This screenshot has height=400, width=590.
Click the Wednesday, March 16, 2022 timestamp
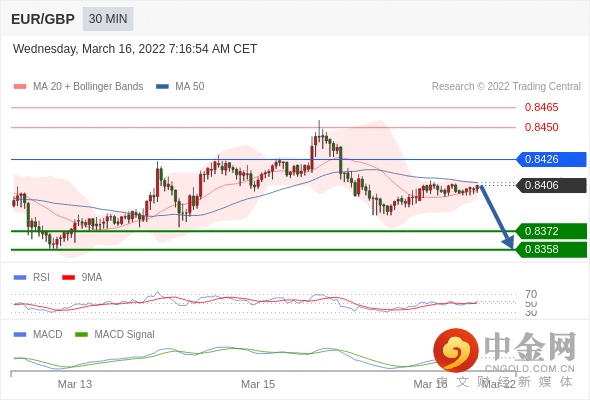[135, 49]
